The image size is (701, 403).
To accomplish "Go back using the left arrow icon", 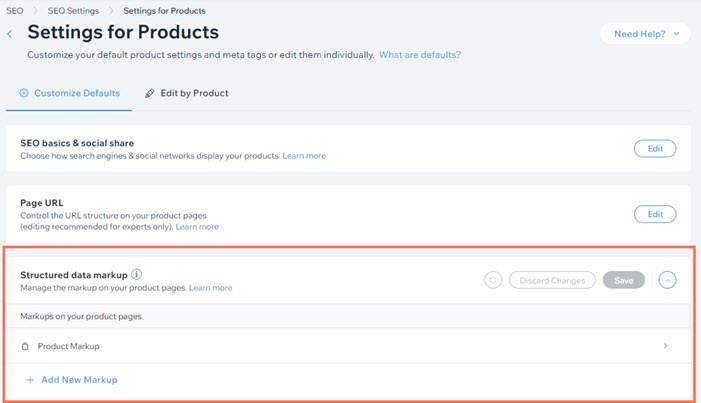I will coord(10,34).
